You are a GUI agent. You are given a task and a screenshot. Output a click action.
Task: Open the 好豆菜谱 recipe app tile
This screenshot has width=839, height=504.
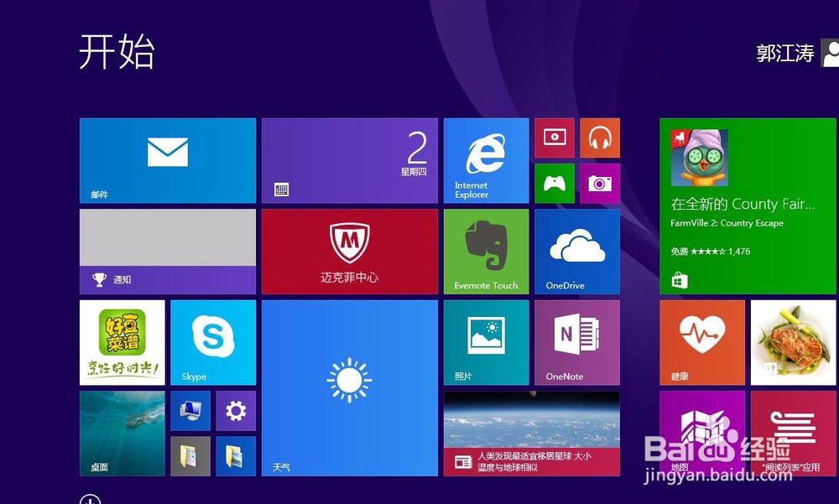[x=122, y=342]
